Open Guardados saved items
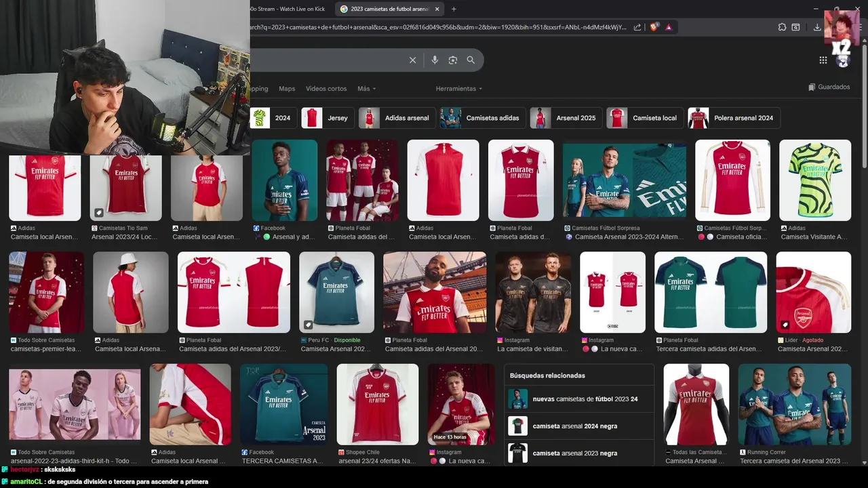The width and height of the screenshot is (868, 488). [x=829, y=87]
